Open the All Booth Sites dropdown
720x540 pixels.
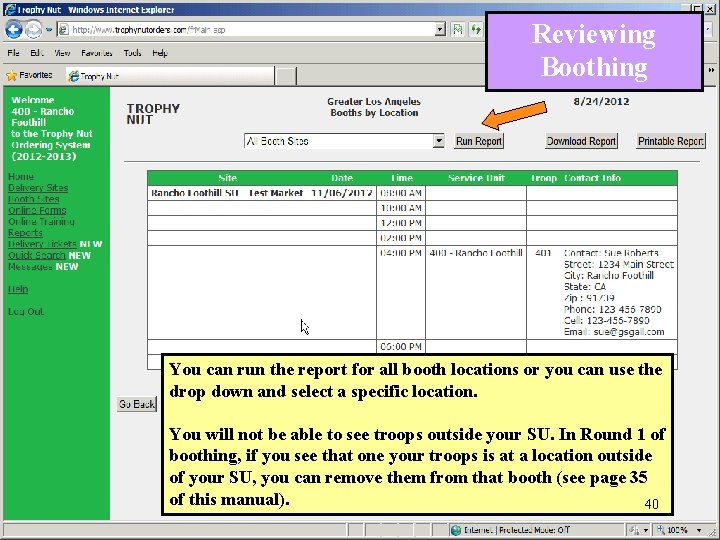pos(344,141)
